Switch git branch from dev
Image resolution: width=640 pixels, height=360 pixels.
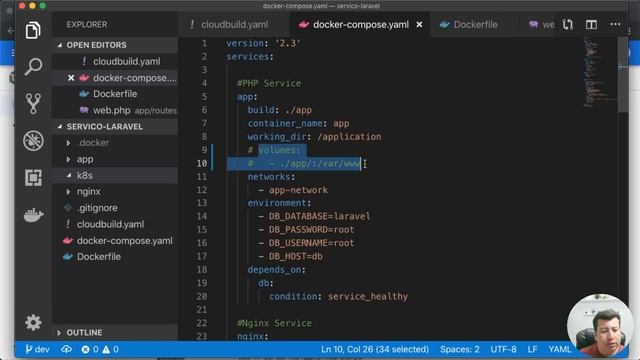coord(38,349)
